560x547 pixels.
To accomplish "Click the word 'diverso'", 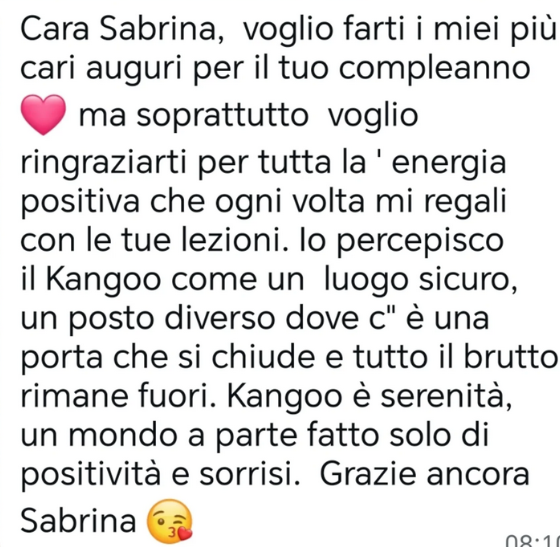I will point(220,318).
